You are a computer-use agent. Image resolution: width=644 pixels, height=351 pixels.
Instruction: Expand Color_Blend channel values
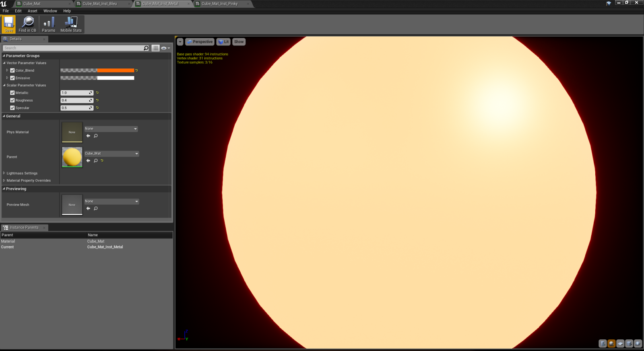(7, 70)
